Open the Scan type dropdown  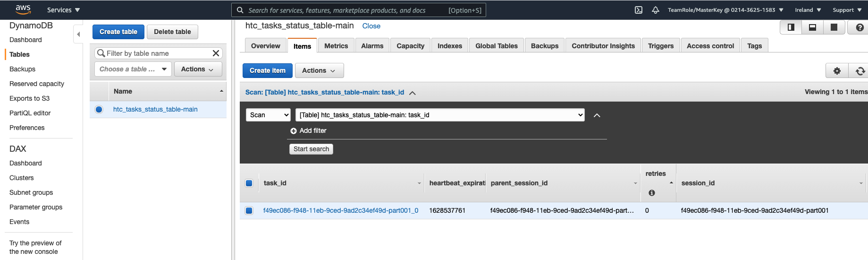click(268, 115)
